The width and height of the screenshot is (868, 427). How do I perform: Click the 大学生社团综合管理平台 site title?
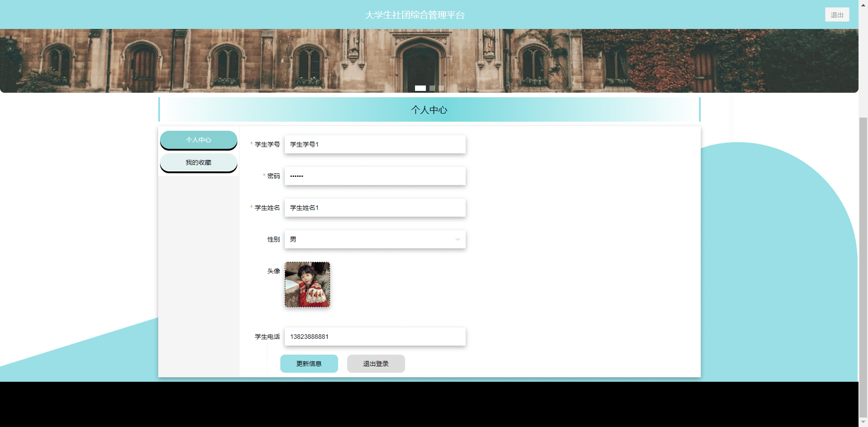click(x=415, y=15)
